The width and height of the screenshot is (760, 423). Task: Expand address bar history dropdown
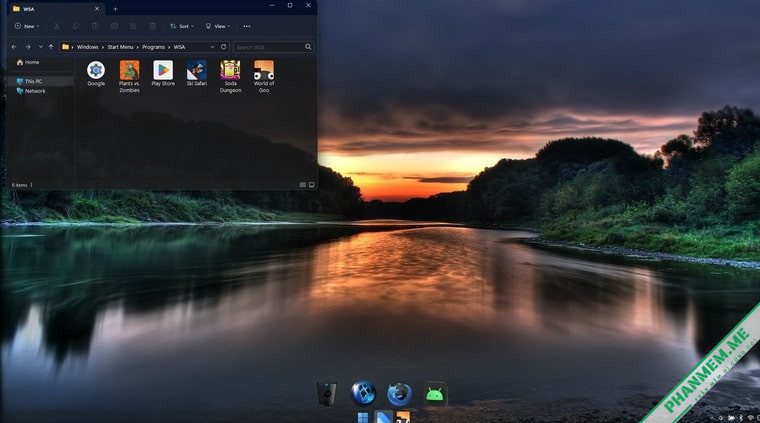(212, 47)
